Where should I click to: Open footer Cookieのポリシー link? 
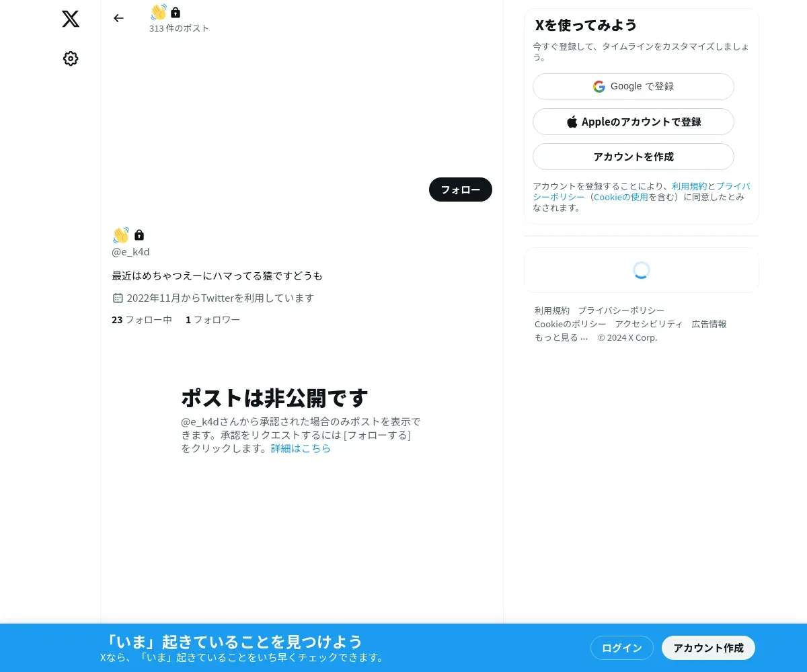pos(570,324)
